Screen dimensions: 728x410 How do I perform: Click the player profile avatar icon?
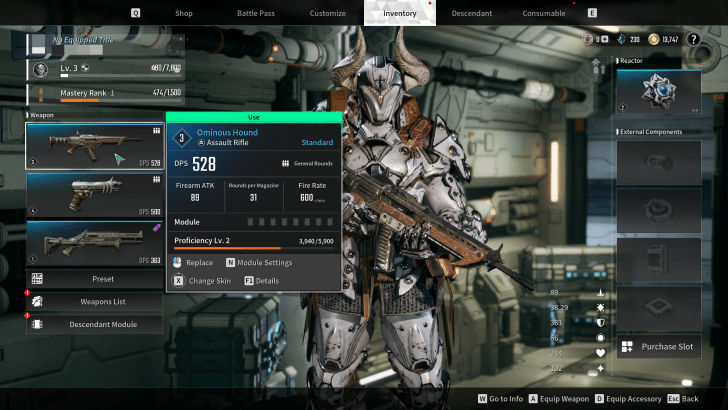pyautogui.click(x=40, y=70)
